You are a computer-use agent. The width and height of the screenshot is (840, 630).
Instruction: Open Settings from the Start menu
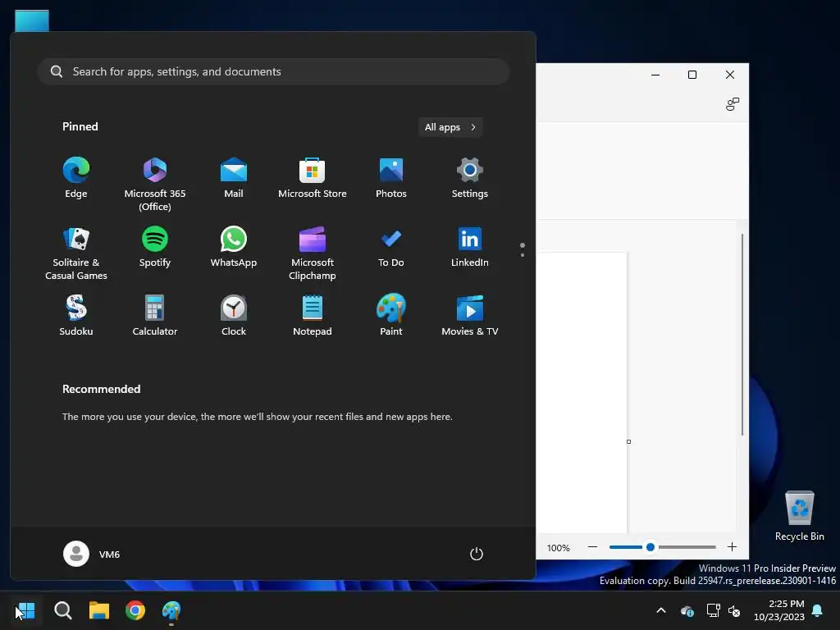point(470,178)
